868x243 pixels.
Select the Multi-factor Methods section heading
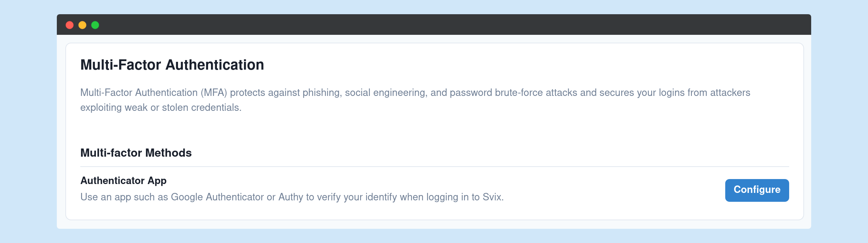136,153
